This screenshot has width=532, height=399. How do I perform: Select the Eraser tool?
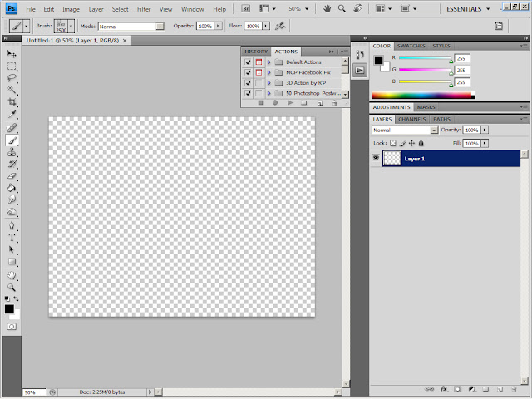12,176
